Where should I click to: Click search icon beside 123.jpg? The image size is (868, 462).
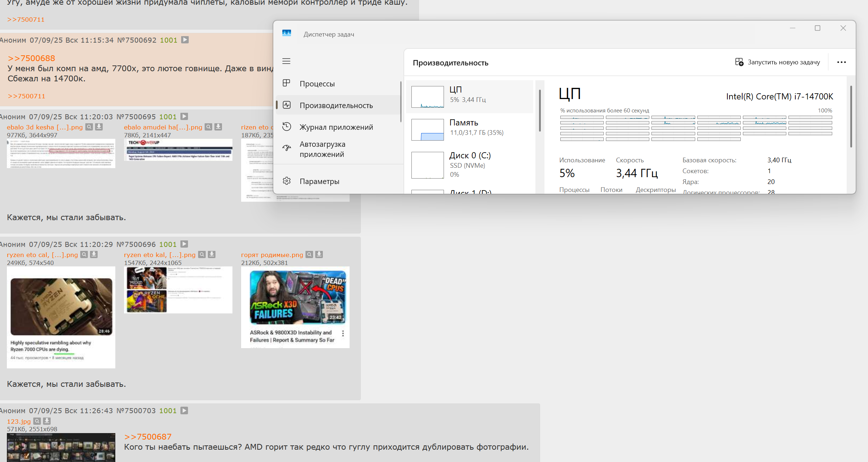click(37, 421)
